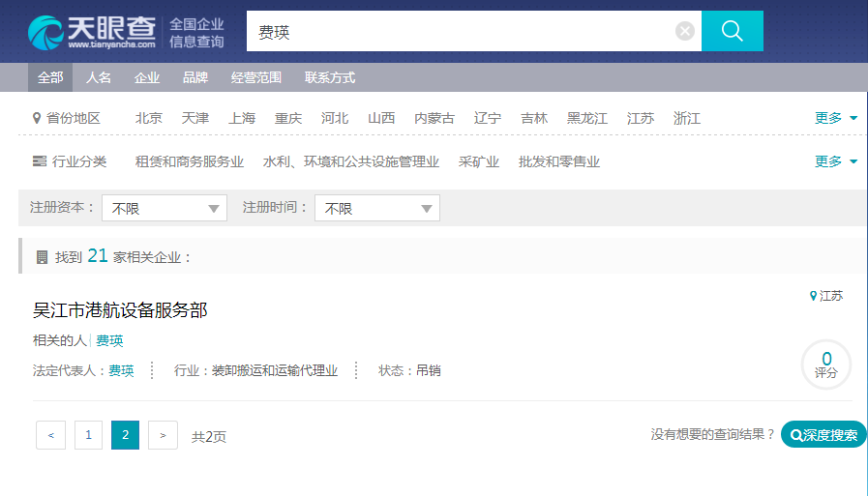Click the Tianyancha logo icon
The height and width of the screenshot is (496, 868).
(45, 32)
